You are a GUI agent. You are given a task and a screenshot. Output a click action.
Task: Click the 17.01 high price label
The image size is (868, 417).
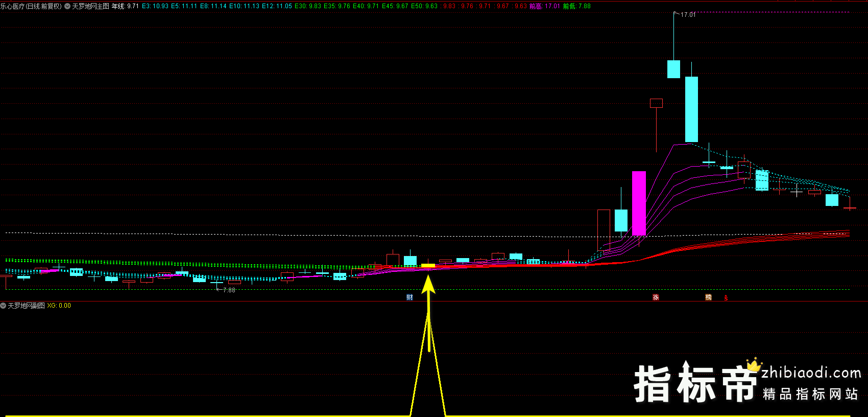[688, 15]
